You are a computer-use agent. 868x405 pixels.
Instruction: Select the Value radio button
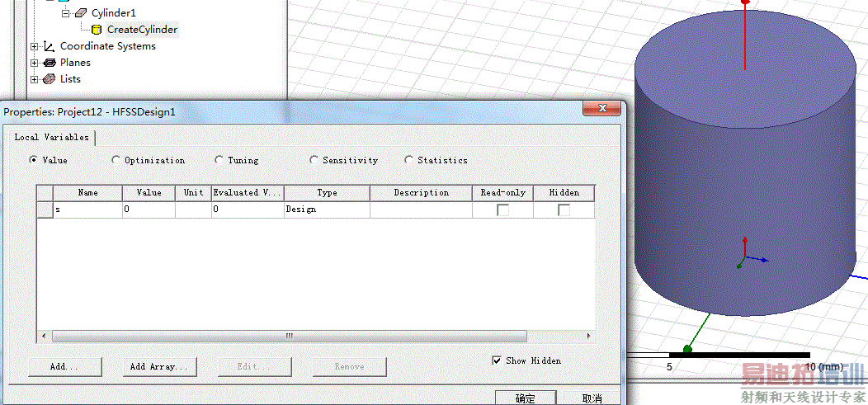click(x=33, y=160)
